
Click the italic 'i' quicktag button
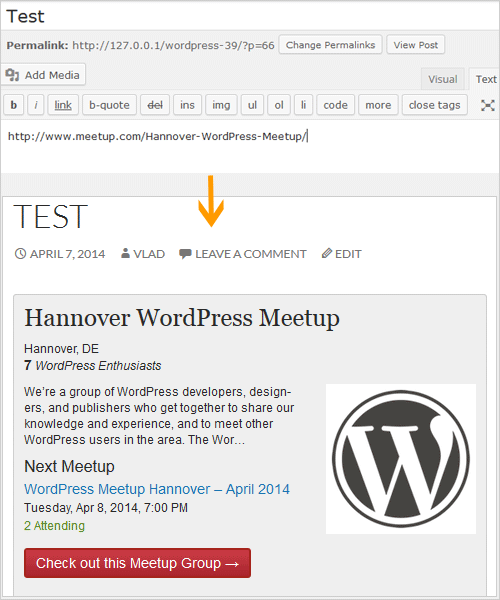36,105
